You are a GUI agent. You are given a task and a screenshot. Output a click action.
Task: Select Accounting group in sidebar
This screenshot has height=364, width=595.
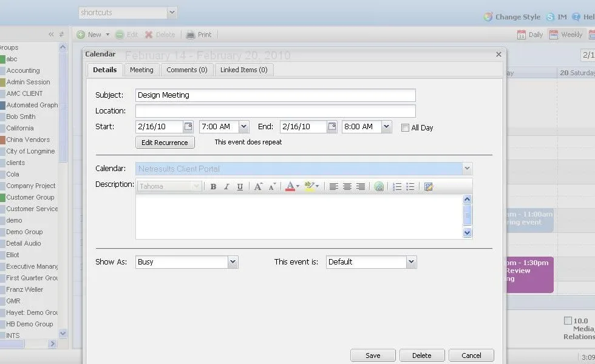tap(23, 70)
